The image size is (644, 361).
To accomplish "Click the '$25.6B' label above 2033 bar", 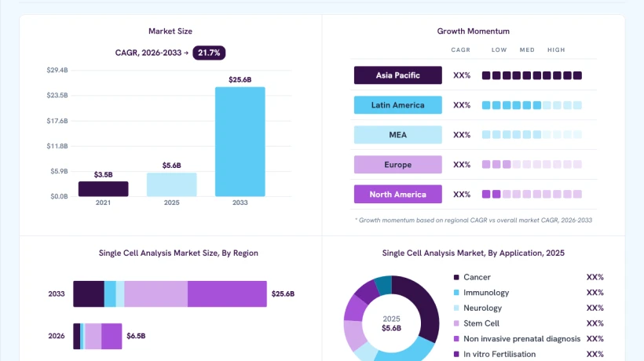I will pos(240,79).
